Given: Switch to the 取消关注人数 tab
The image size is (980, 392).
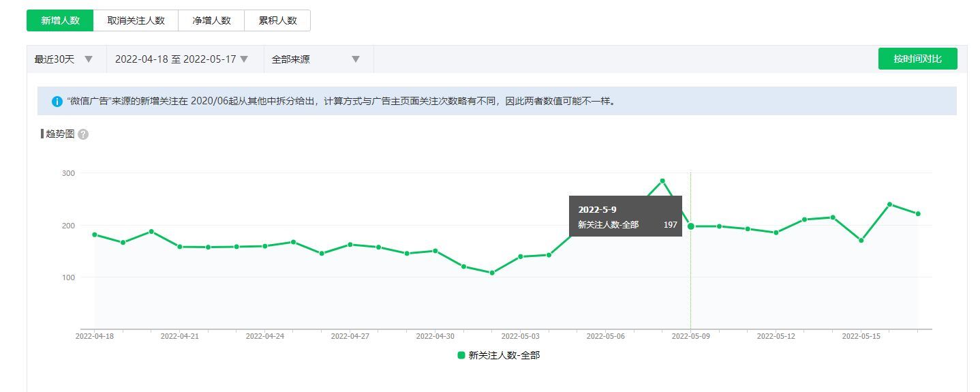Looking at the screenshot, I should 136,20.
